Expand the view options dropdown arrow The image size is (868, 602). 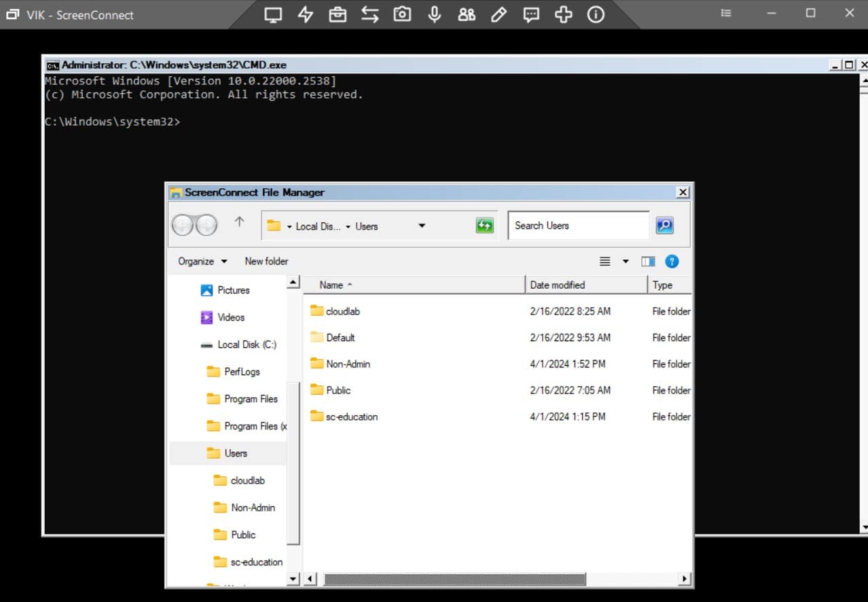click(625, 261)
